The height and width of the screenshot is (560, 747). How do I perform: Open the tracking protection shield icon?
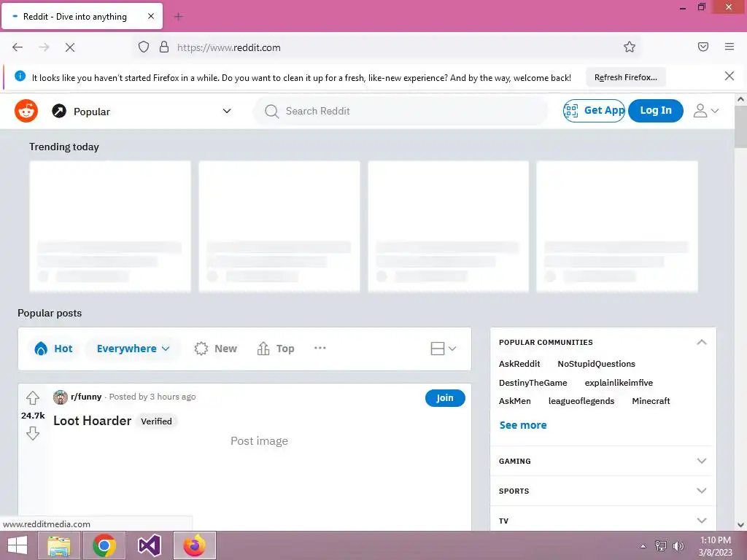pyautogui.click(x=144, y=47)
